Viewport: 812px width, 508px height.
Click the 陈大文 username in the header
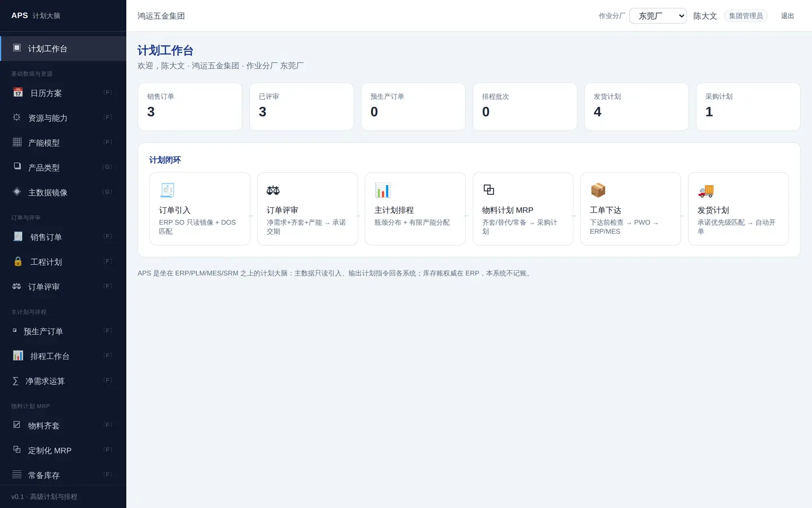[x=705, y=16]
